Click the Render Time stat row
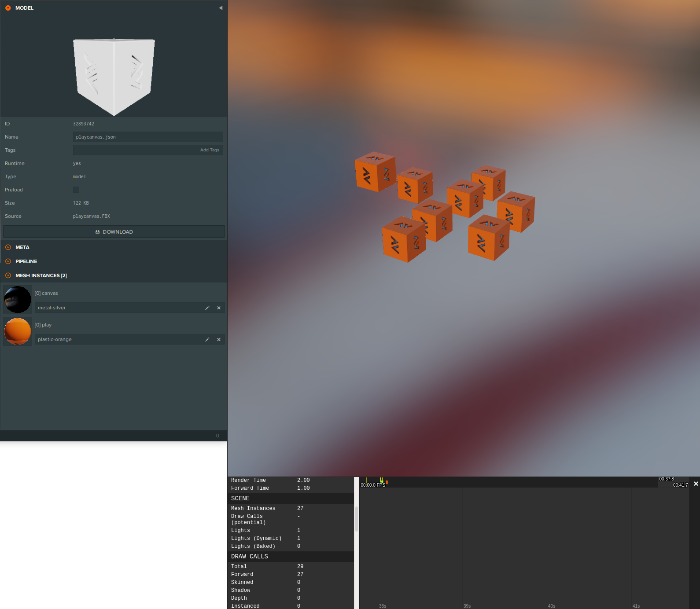Screen dimensions: 700x609 [291, 480]
